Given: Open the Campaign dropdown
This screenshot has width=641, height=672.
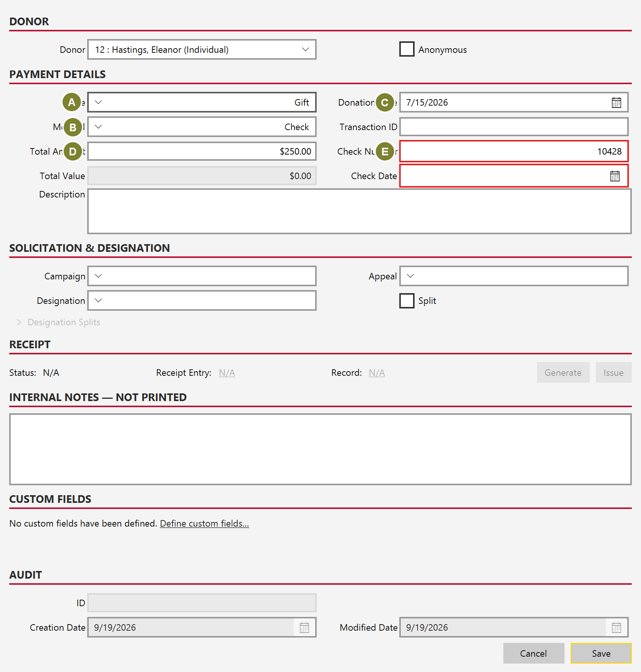Looking at the screenshot, I should coord(202,276).
